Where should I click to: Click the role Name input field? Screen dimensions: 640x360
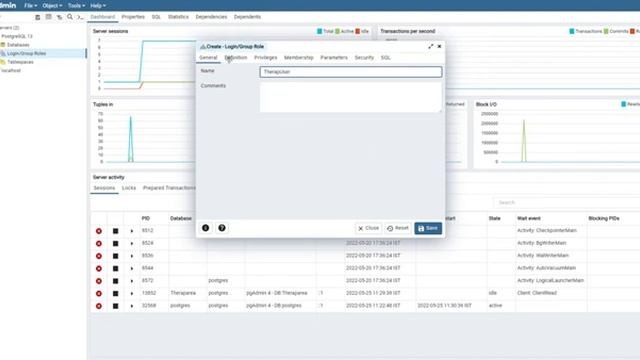(x=351, y=72)
